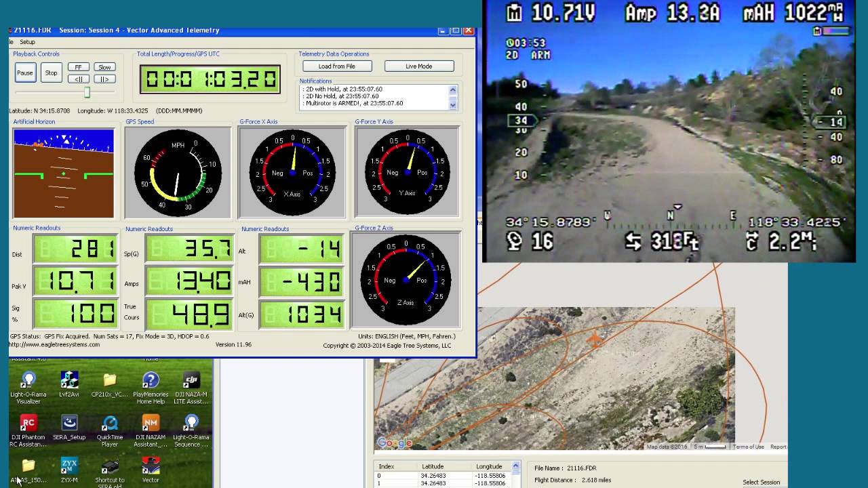Open PlayMemories Home Help shortcut

(151, 388)
